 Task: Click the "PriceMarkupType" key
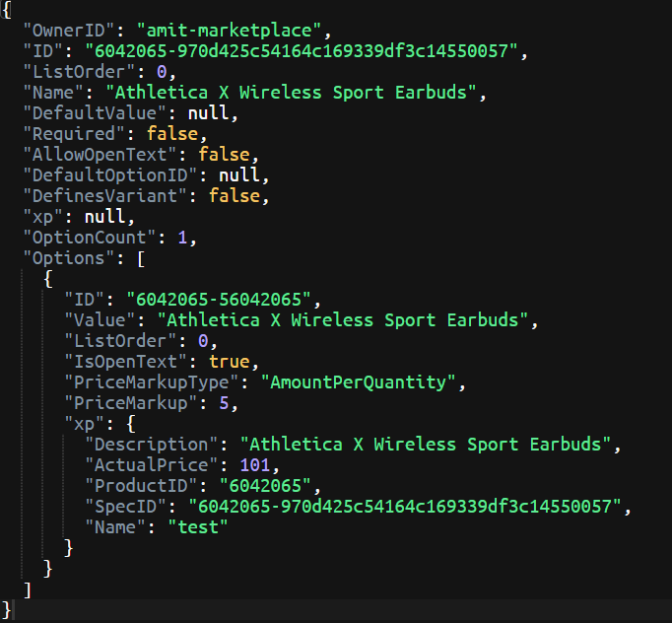point(152,382)
